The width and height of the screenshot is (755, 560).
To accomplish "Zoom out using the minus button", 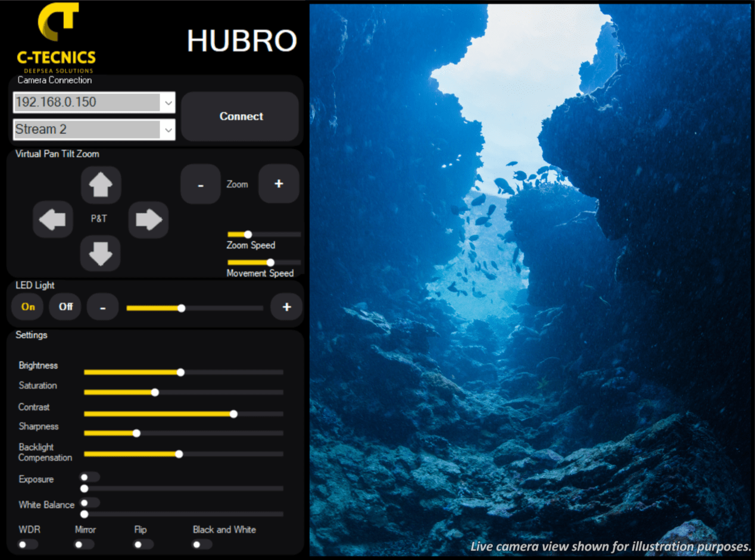I will [201, 184].
